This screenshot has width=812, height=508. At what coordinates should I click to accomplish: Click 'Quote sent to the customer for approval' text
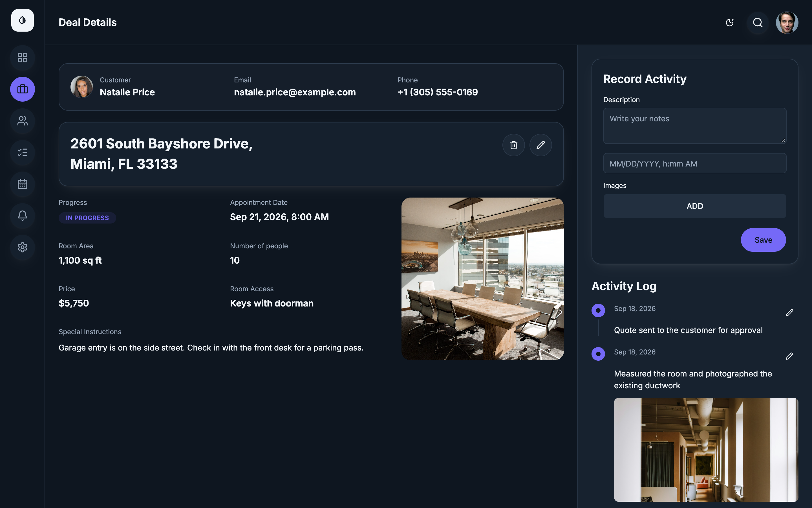pyautogui.click(x=688, y=330)
